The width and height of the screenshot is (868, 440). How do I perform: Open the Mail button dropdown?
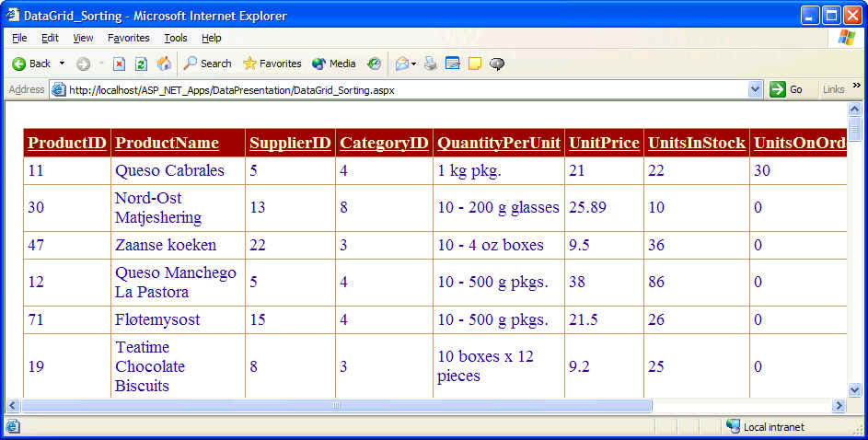413,64
